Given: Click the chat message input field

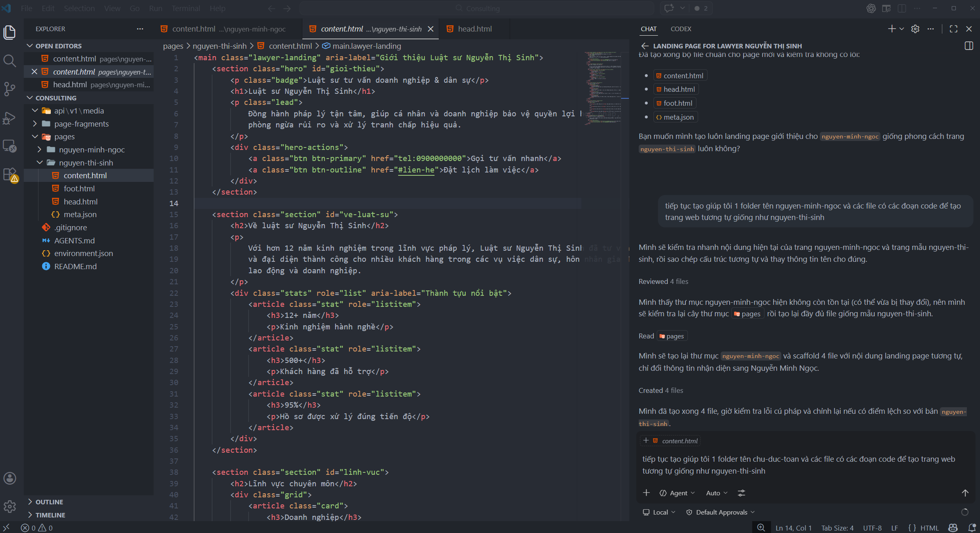Looking at the screenshot, I should (799, 465).
